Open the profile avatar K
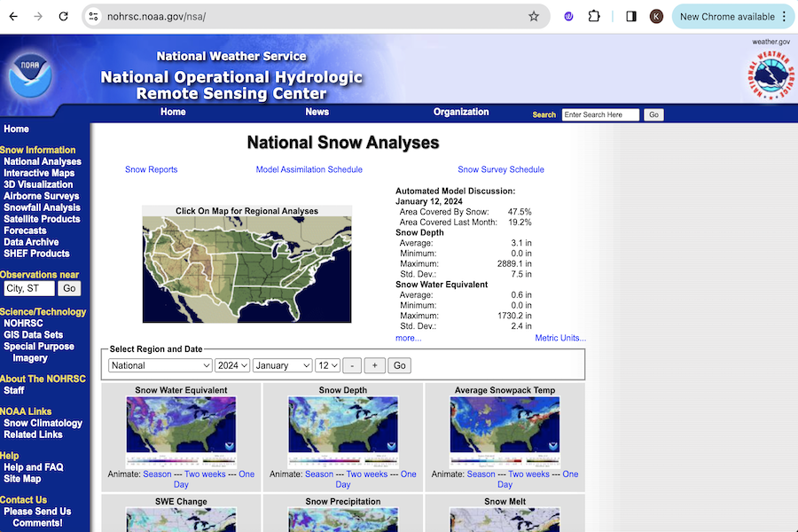 [656, 16]
